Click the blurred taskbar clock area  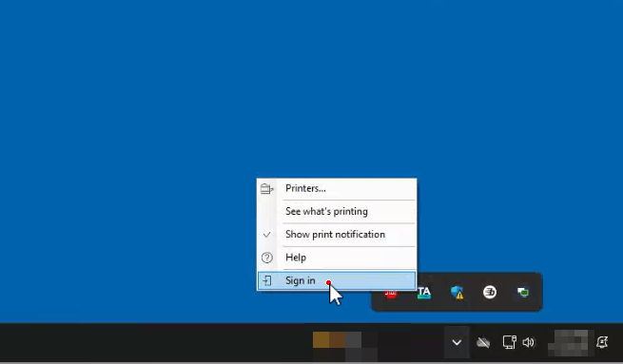pos(568,342)
